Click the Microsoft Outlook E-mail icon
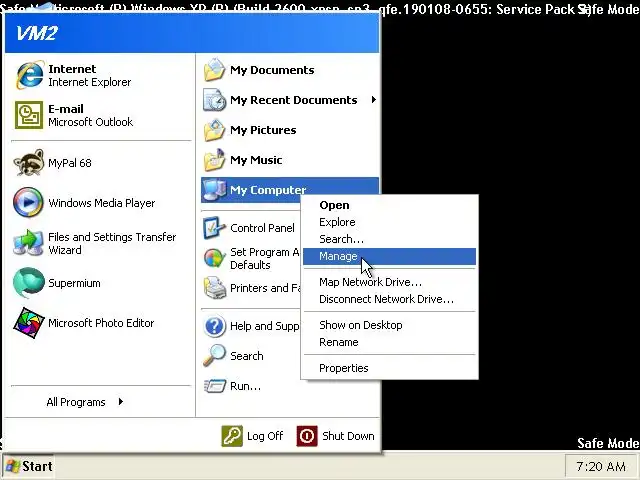This screenshot has width=640, height=480. point(29,115)
